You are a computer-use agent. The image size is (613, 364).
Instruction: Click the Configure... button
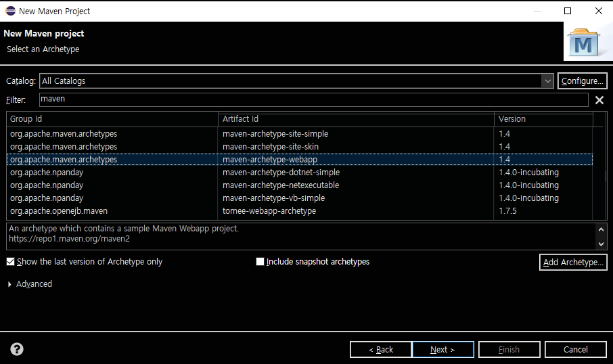click(582, 81)
